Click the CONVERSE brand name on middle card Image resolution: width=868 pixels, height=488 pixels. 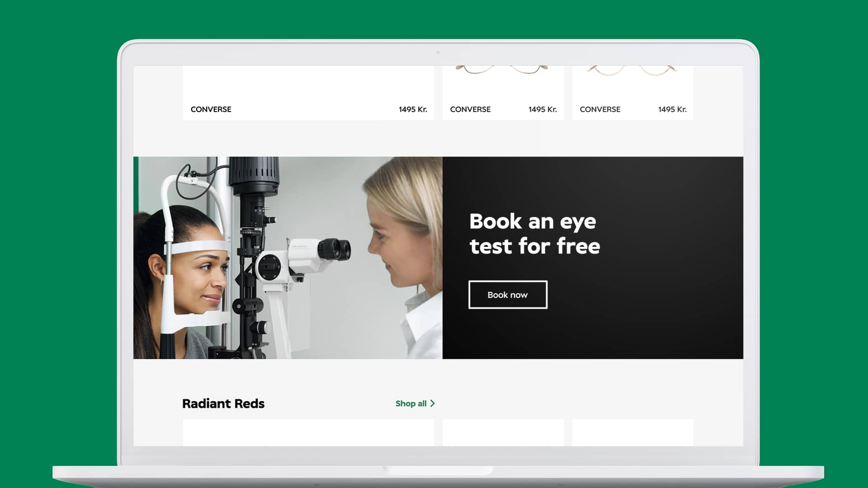[470, 109]
